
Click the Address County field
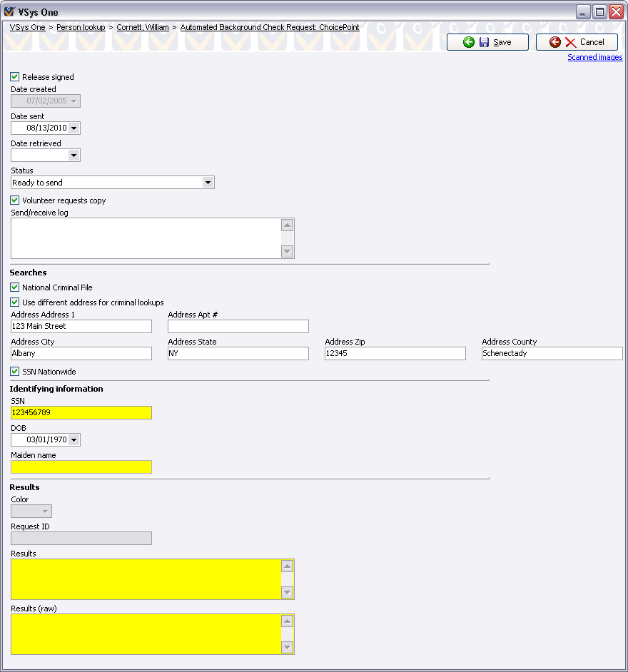click(552, 353)
